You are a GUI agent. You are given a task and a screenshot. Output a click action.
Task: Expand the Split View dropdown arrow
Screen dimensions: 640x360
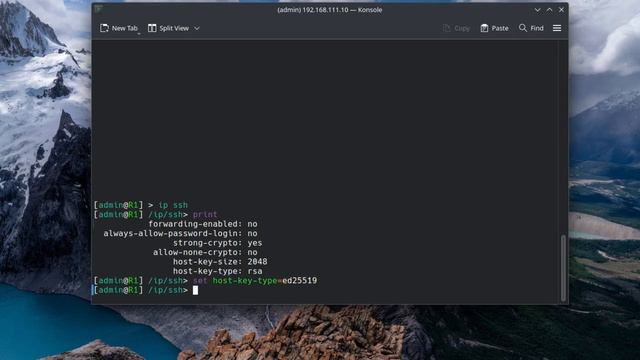pos(197,28)
